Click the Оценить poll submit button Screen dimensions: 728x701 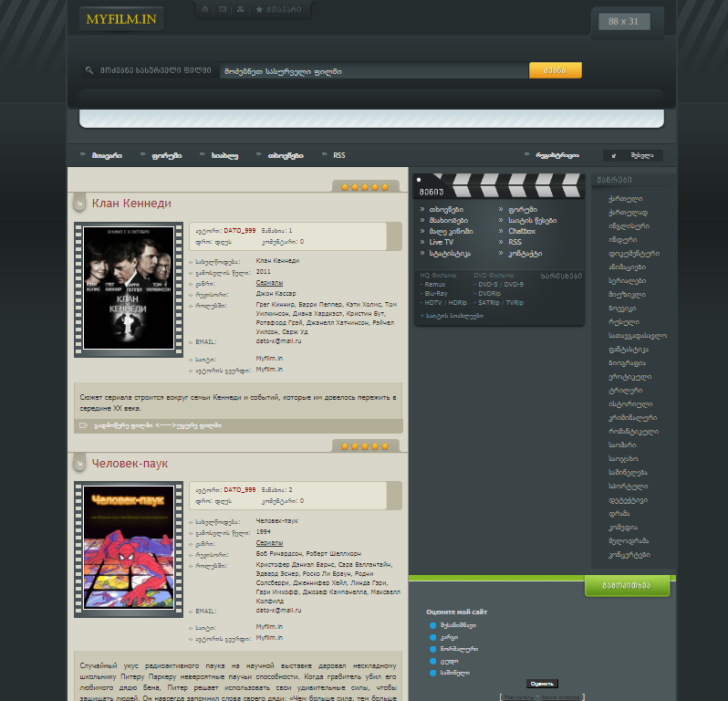tap(542, 684)
